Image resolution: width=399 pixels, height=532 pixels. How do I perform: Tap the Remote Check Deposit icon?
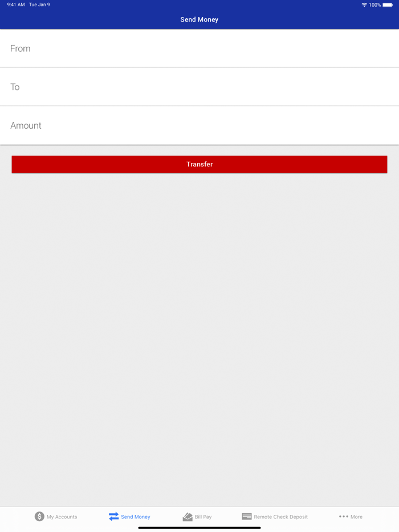pyautogui.click(x=247, y=517)
